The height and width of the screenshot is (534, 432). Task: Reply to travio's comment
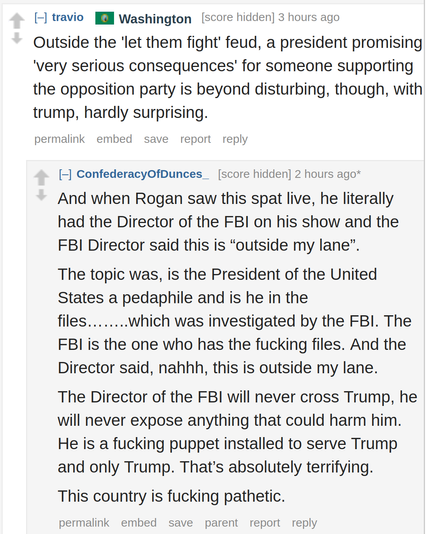point(235,139)
